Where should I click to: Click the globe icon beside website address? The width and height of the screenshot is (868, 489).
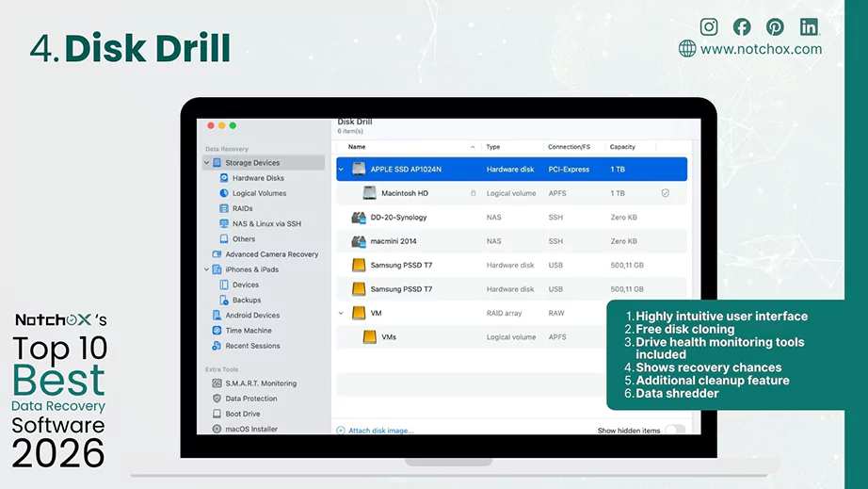(687, 49)
